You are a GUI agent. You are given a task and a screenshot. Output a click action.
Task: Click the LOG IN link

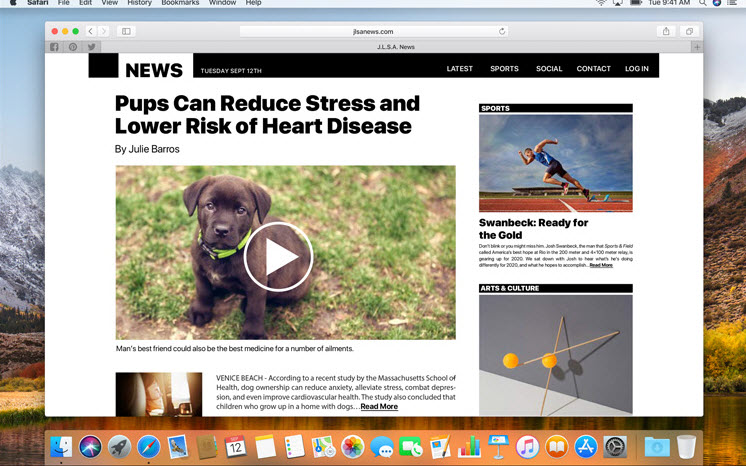[x=636, y=69]
